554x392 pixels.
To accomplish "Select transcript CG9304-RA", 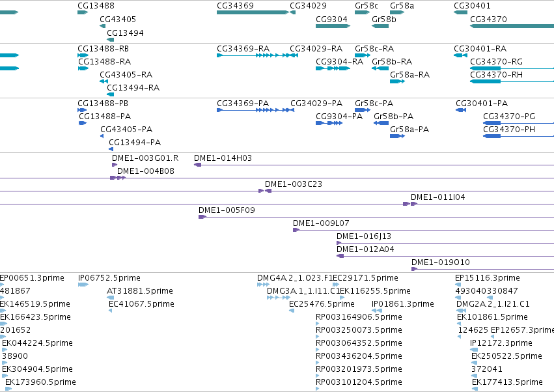I will (x=333, y=68).
